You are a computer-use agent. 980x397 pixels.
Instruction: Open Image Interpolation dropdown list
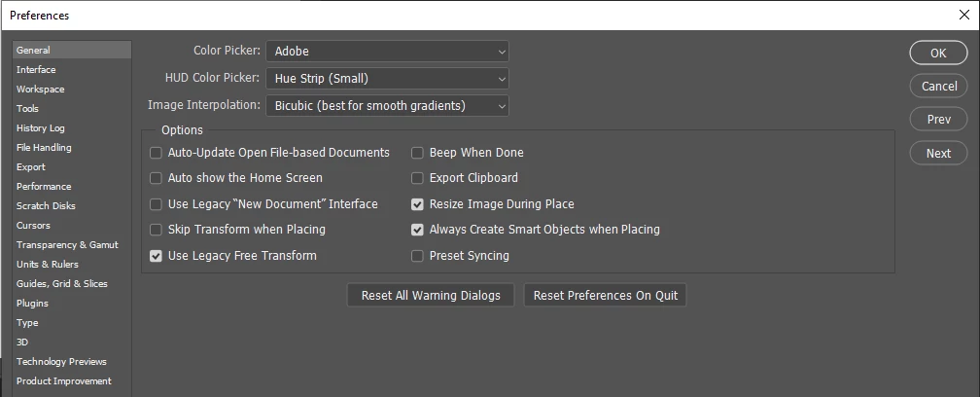pos(387,105)
